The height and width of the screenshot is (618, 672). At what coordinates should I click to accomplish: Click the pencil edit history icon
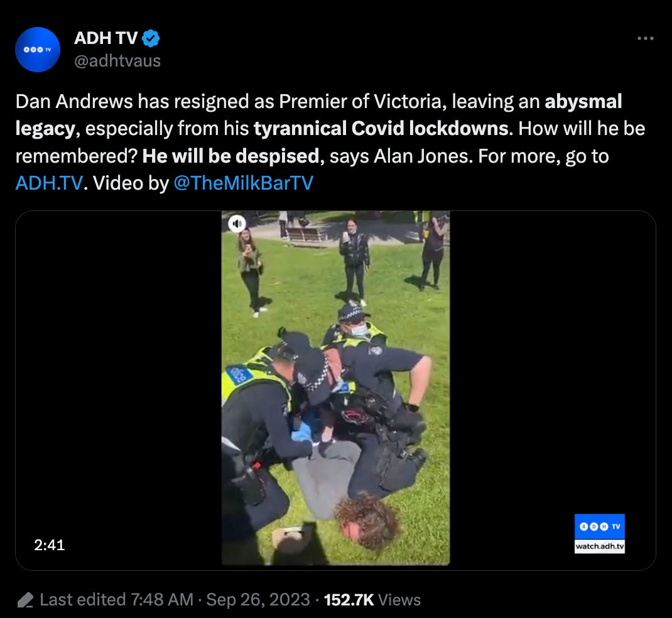(x=25, y=600)
